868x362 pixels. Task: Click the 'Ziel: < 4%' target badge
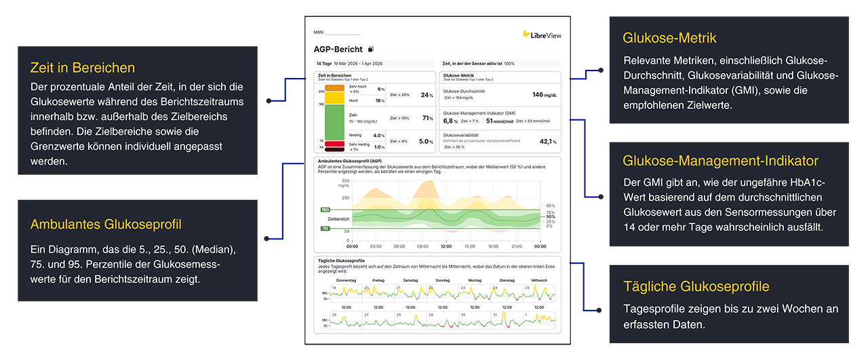coord(398,141)
